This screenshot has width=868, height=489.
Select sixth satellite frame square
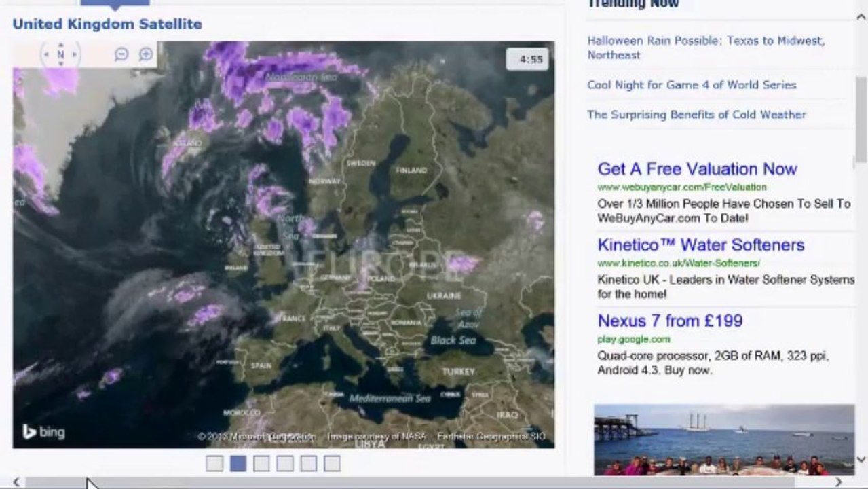point(332,463)
